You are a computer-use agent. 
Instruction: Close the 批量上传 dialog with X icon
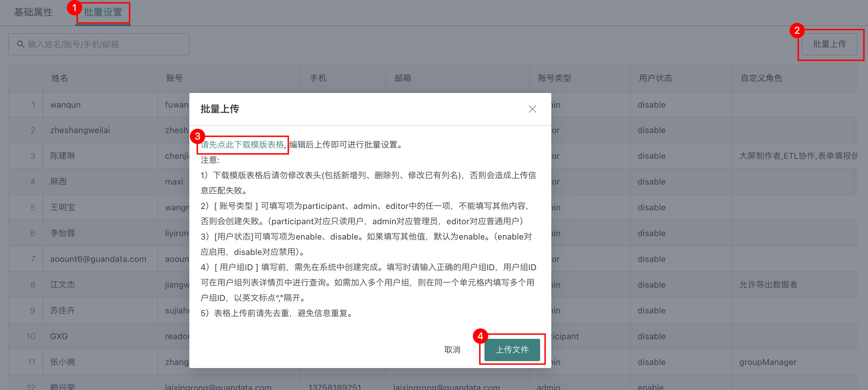coord(532,109)
